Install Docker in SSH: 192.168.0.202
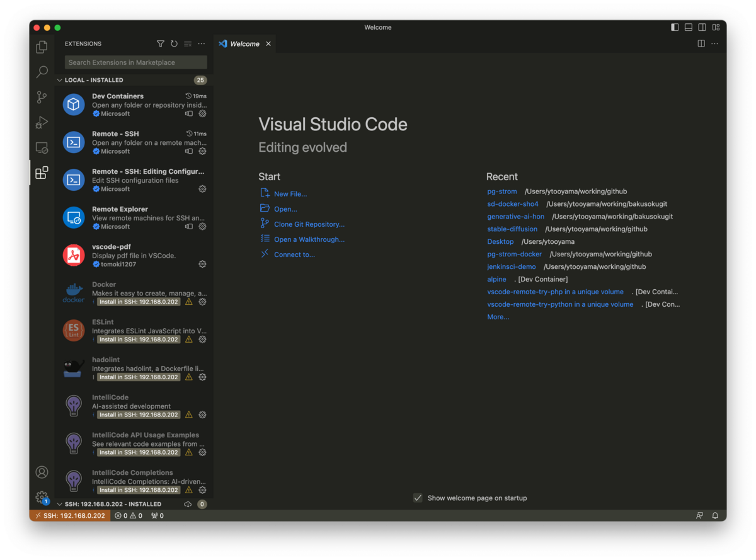The image size is (756, 560). pyautogui.click(x=139, y=302)
